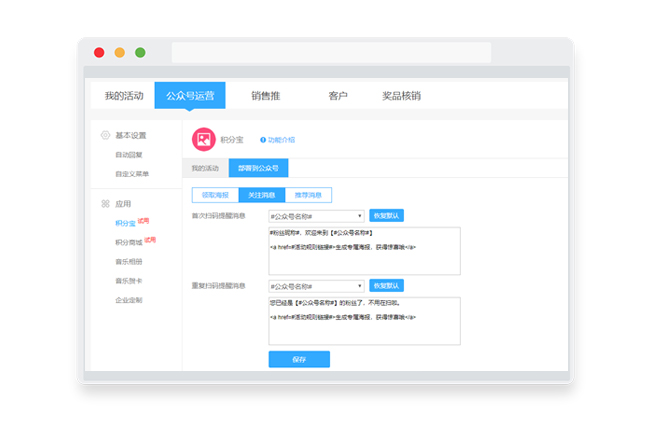This screenshot has width=660, height=430.
Task: Select the 公众号运营 top tab
Action: point(190,96)
